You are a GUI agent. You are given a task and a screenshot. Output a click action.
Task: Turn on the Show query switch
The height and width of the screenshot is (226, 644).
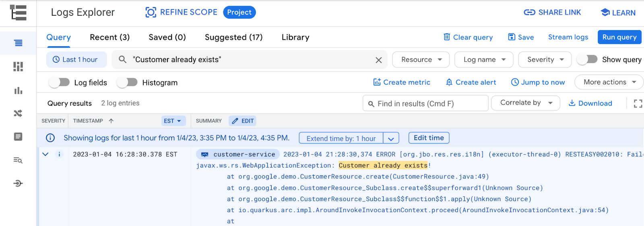587,60
